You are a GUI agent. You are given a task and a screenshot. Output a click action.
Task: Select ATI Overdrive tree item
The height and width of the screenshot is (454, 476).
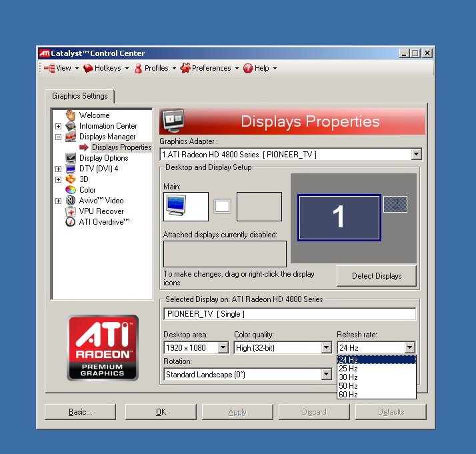104,222
